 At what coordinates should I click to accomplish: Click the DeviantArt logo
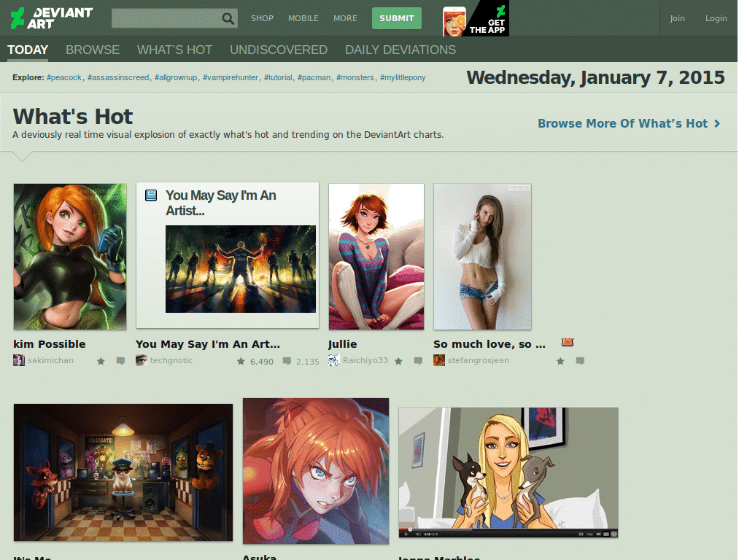52,18
